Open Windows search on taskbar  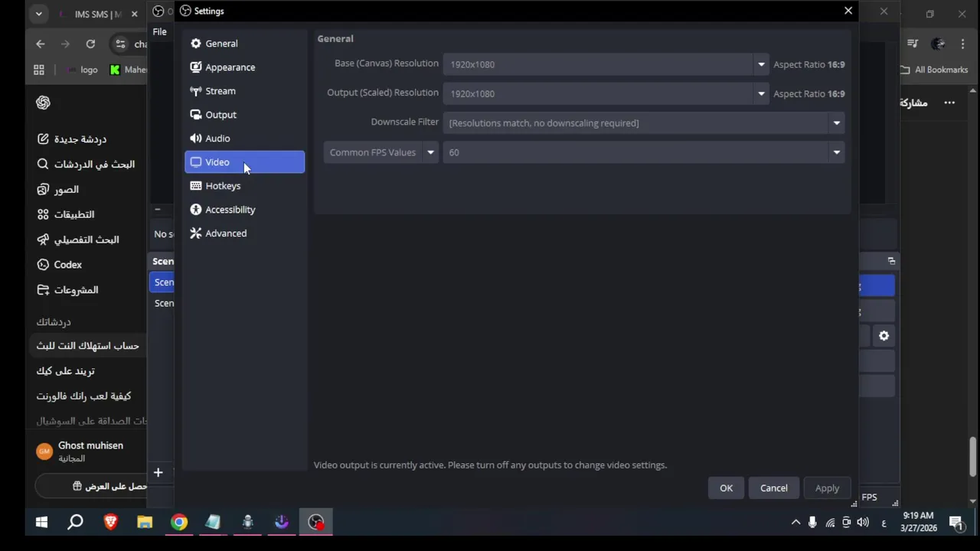coord(76,522)
